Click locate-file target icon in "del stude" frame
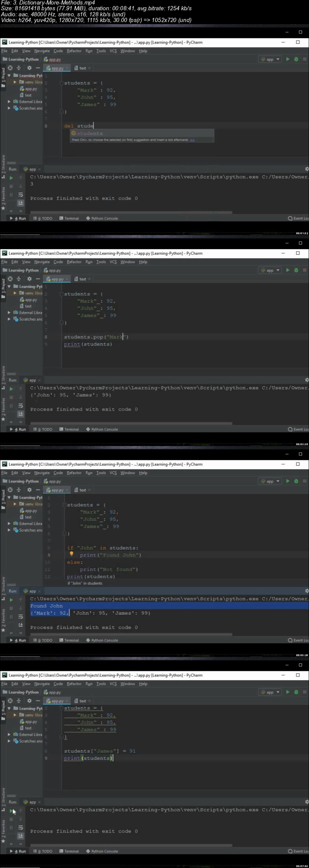The height and width of the screenshot is (868, 309). (x=10, y=68)
